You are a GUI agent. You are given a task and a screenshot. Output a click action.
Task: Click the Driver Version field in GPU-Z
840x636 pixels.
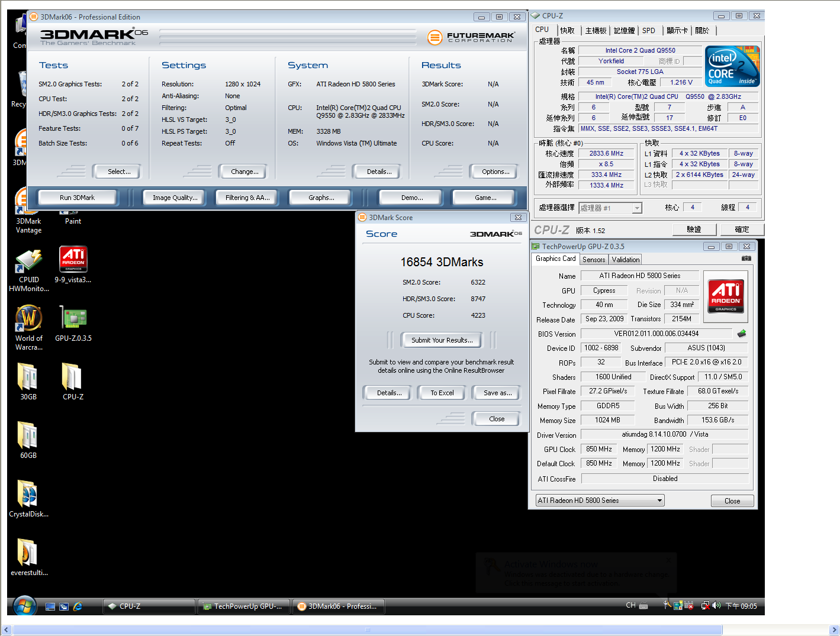pos(665,434)
